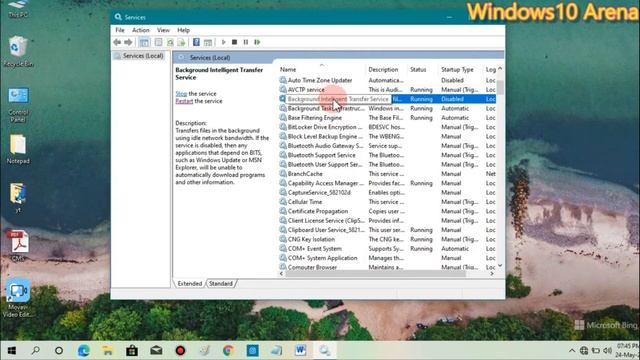Viewport: 640px width, 360px height.
Task: Open the Help menu
Action: (183, 30)
